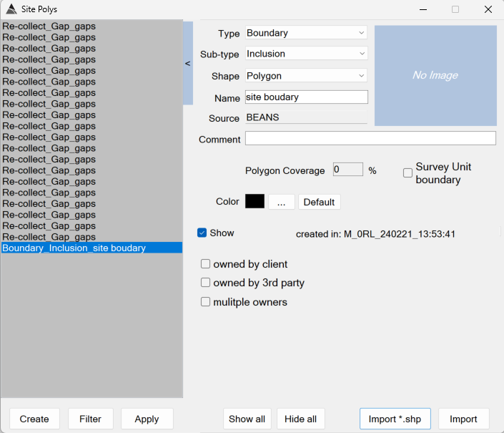Screen dimensions: 504x433
Task: Click the Site Polys app logo icon
Action: click(x=11, y=9)
